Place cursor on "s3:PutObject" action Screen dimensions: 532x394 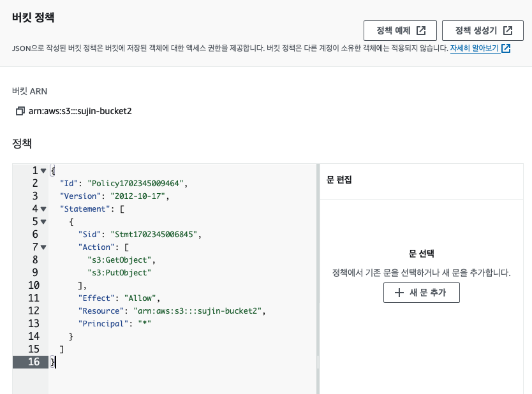(119, 273)
